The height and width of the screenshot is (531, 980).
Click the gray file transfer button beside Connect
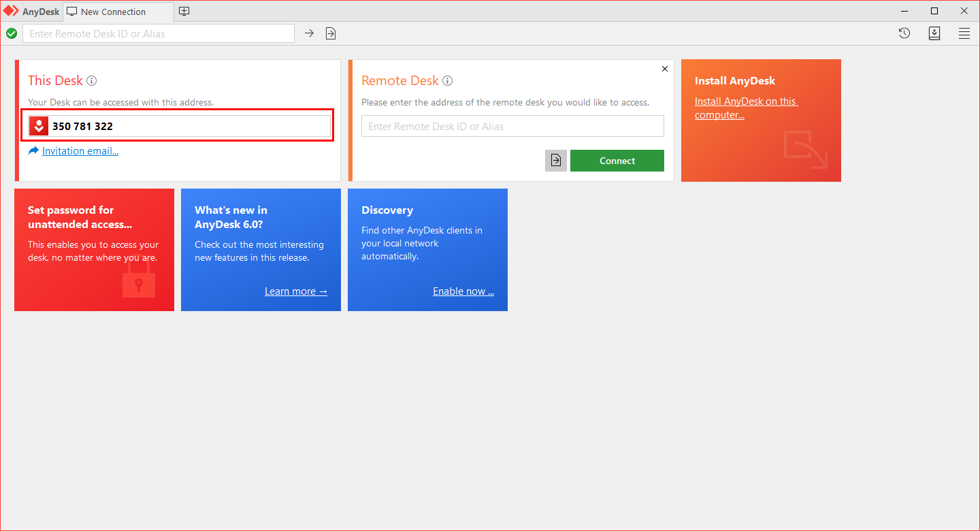click(x=556, y=161)
